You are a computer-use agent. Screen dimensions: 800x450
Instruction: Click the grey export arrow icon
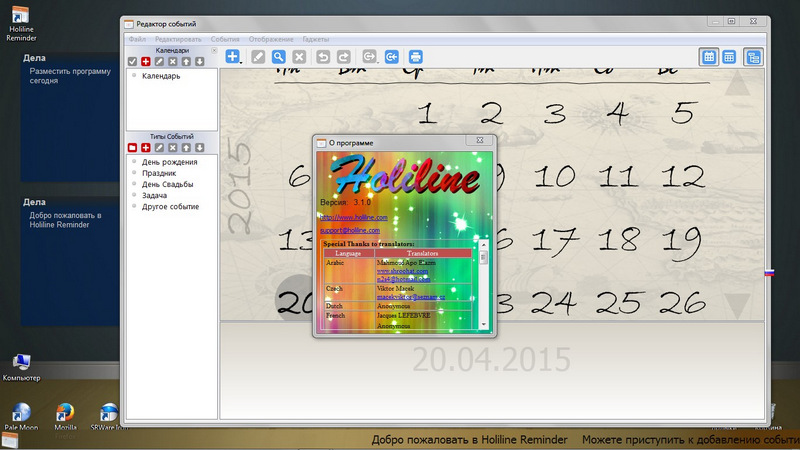(369, 57)
